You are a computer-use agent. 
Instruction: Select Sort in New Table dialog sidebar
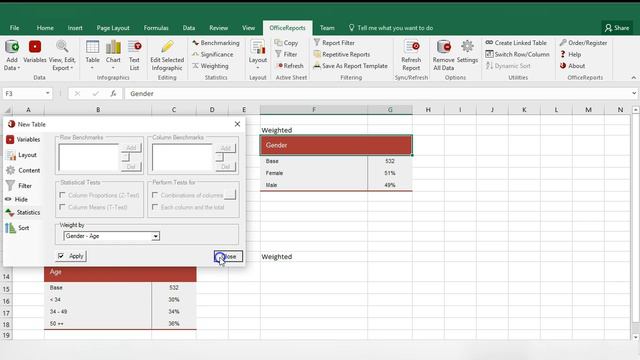tap(17, 228)
